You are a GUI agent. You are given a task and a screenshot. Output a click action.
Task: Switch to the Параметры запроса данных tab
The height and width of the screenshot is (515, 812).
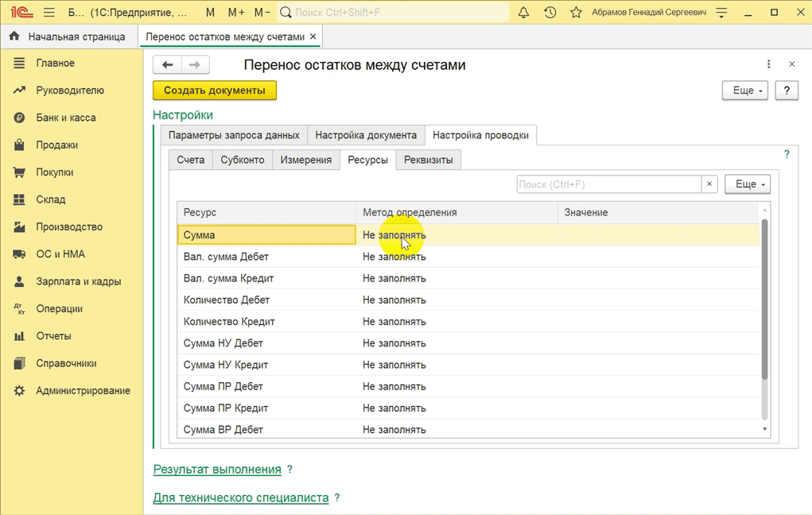click(x=234, y=135)
